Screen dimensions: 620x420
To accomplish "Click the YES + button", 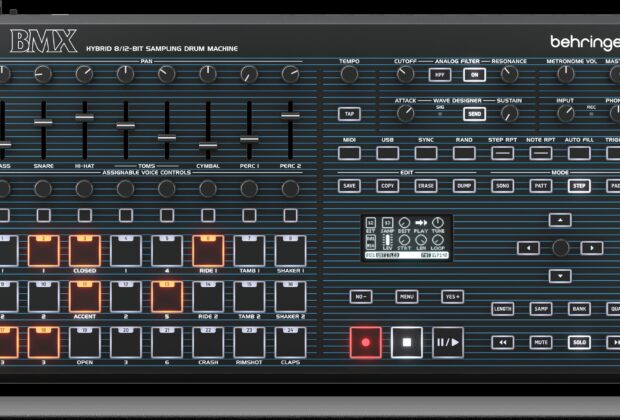I will [x=453, y=297].
